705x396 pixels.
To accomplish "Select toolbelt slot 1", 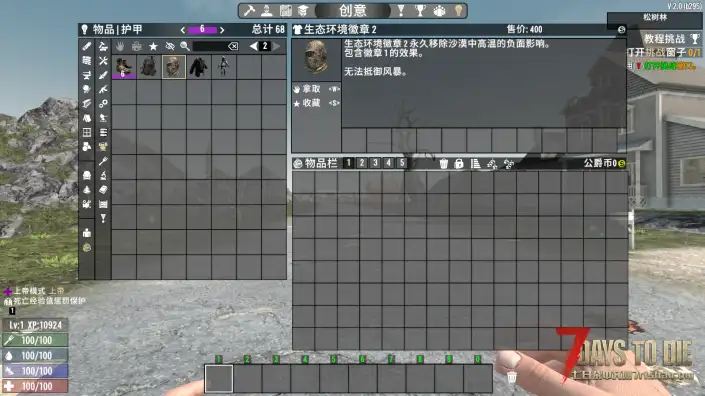I will [x=219, y=378].
